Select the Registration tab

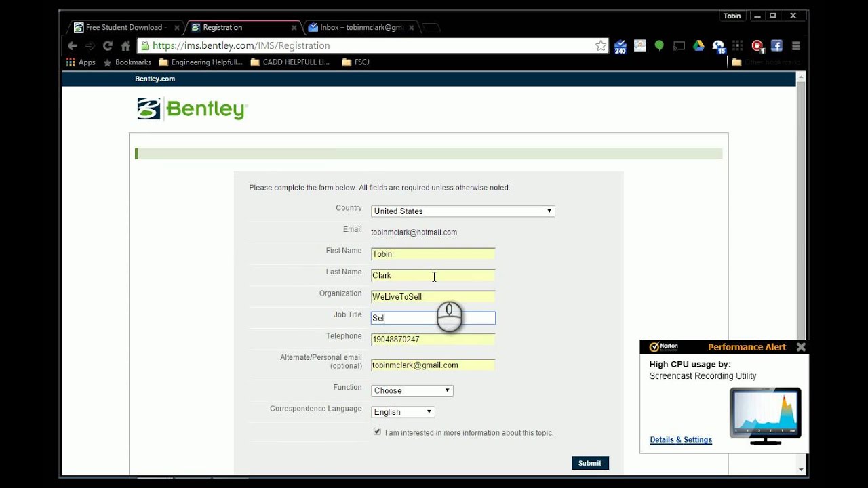(x=244, y=28)
